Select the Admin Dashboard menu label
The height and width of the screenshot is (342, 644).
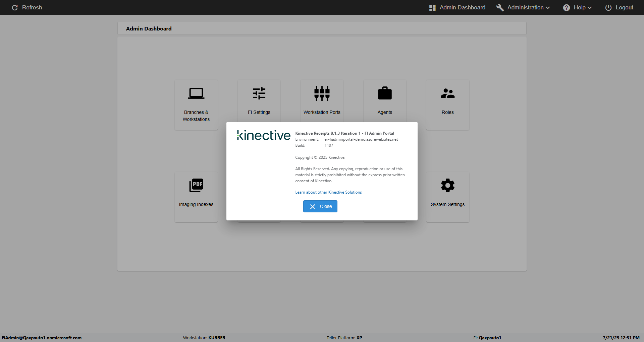tap(463, 7)
